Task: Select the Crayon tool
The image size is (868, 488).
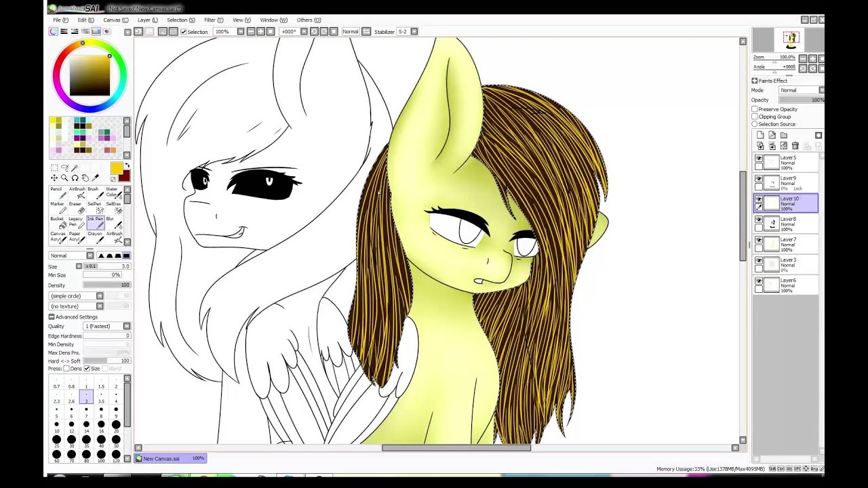Action: coord(95,237)
